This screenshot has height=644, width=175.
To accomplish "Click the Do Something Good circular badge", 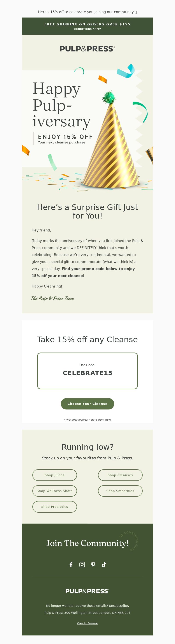I will 129,541.
